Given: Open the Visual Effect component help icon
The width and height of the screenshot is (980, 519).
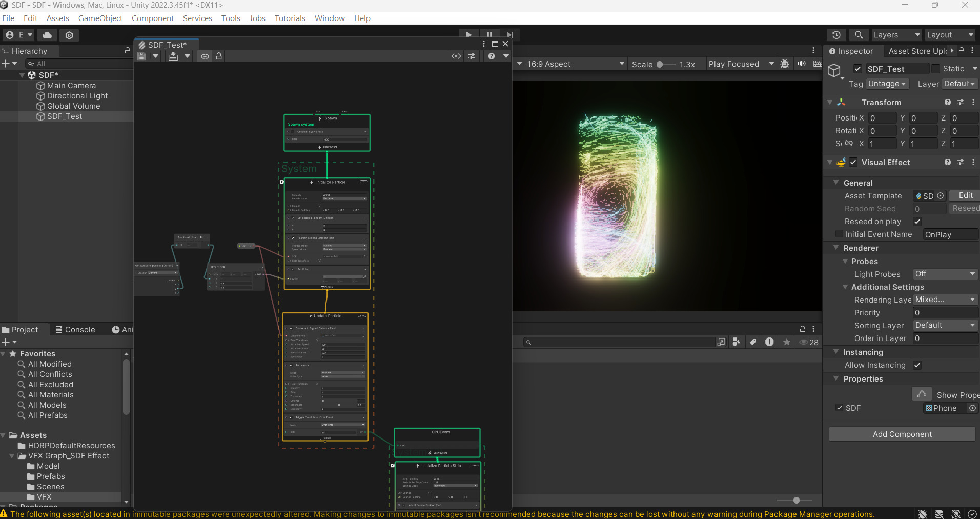Looking at the screenshot, I should (x=948, y=162).
